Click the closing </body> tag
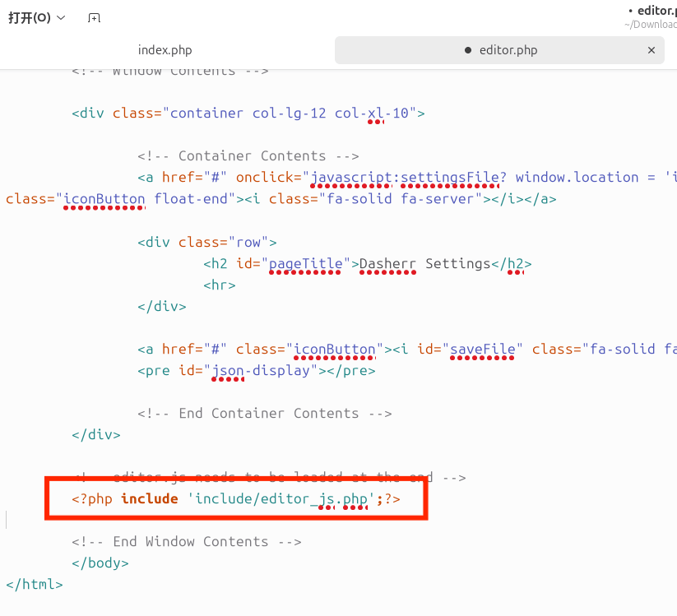This screenshot has width=677, height=616. point(100,563)
